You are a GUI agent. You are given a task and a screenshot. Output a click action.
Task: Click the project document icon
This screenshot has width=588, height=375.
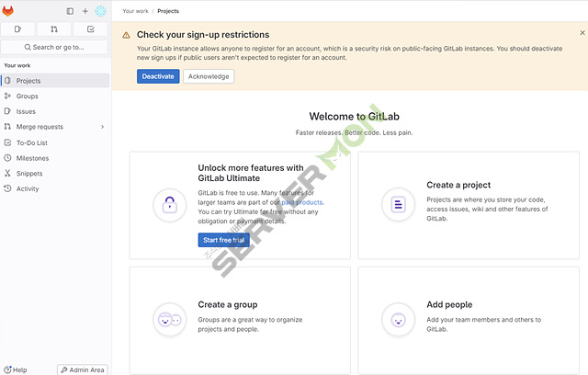(398, 204)
